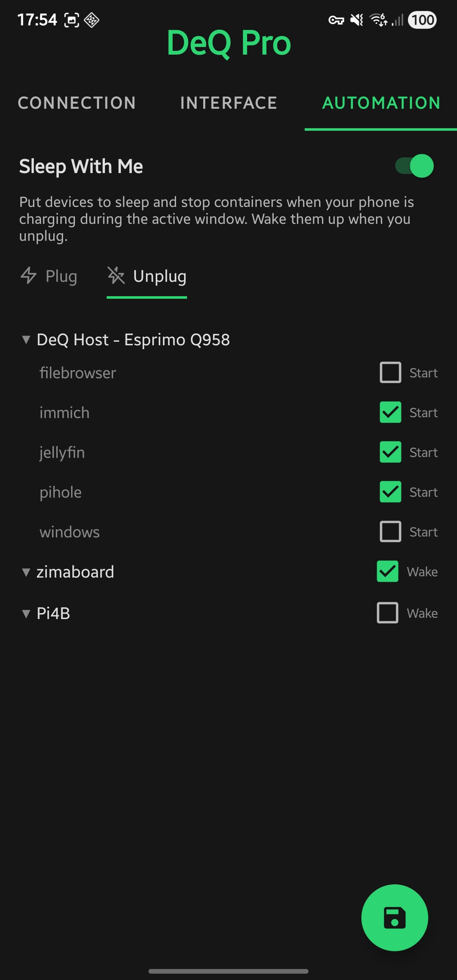Tap the VPN key status icon
The image size is (457, 980).
[336, 20]
